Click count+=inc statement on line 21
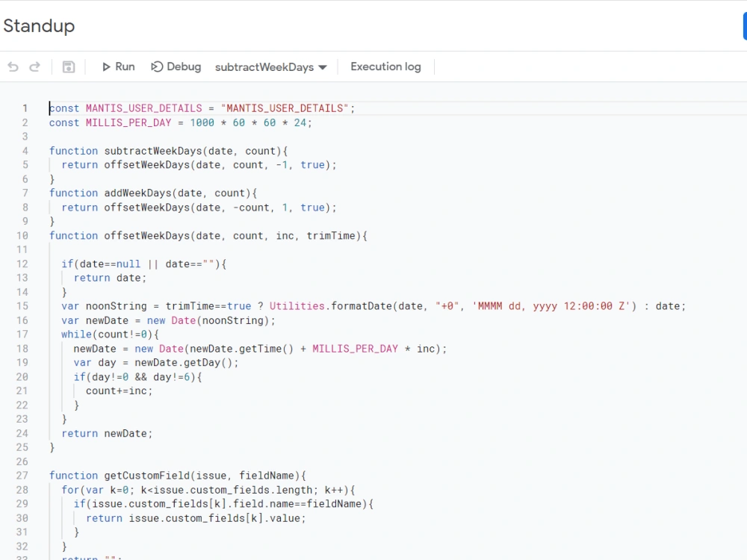This screenshot has width=747, height=560. [119, 391]
